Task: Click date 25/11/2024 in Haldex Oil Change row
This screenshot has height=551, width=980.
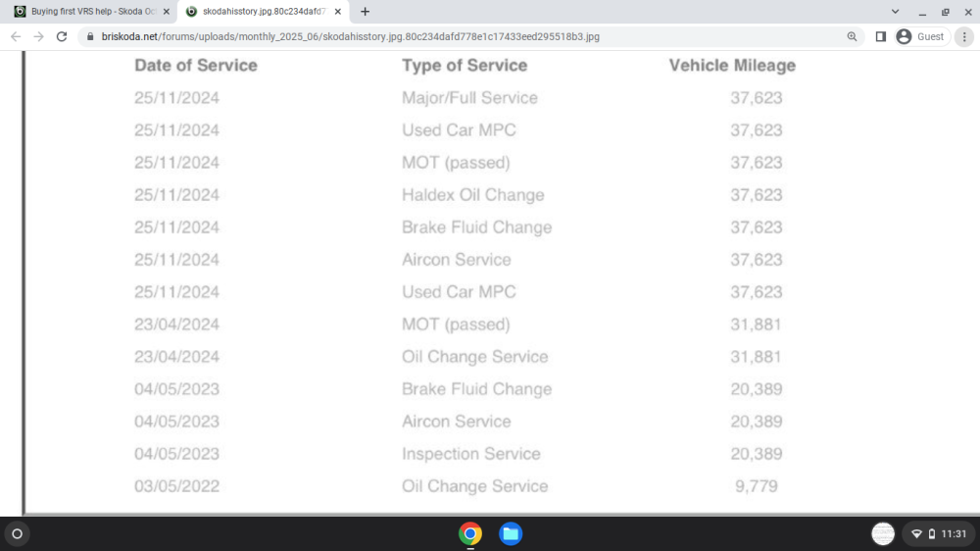Action: [176, 194]
